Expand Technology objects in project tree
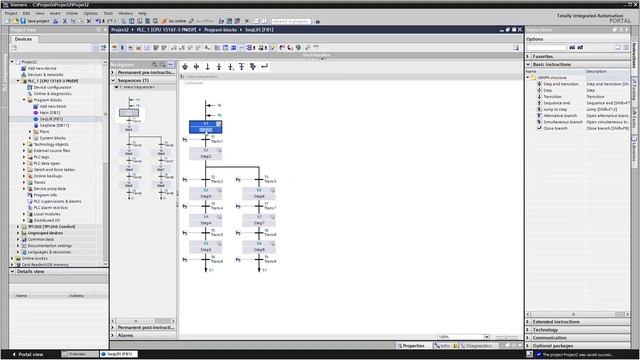This screenshot has height=360, width=640. tap(24, 144)
